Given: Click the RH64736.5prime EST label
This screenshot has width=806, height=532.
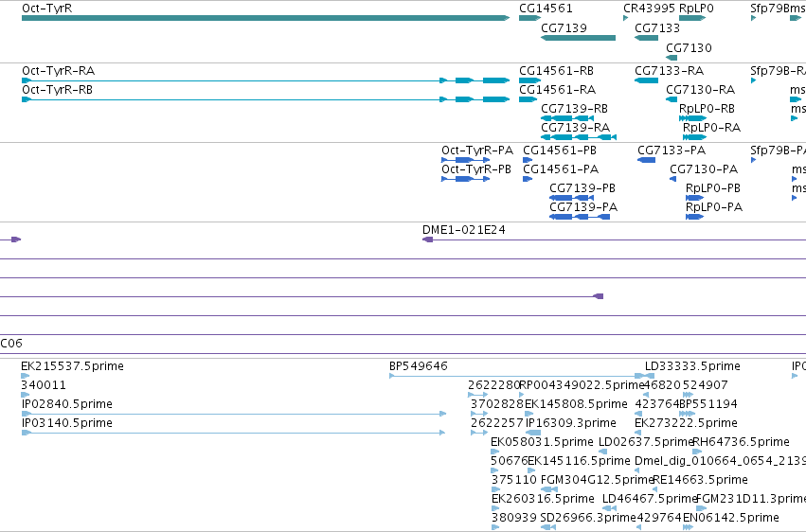Looking at the screenshot, I should (x=741, y=442).
